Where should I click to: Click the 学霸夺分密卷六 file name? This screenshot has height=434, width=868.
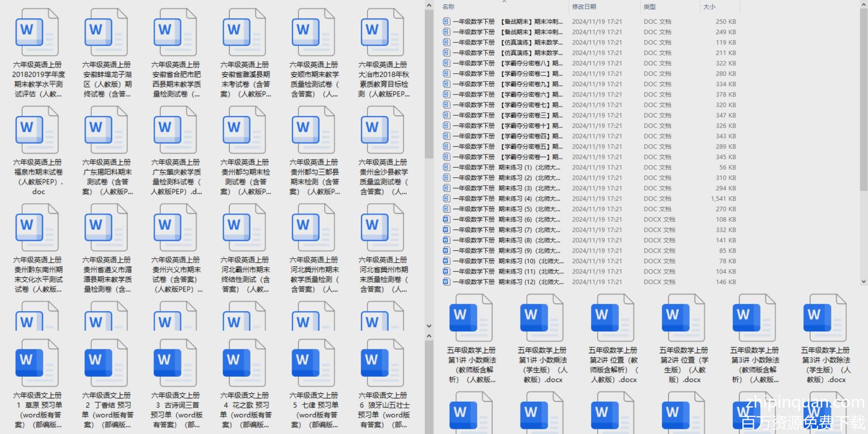coord(507,94)
